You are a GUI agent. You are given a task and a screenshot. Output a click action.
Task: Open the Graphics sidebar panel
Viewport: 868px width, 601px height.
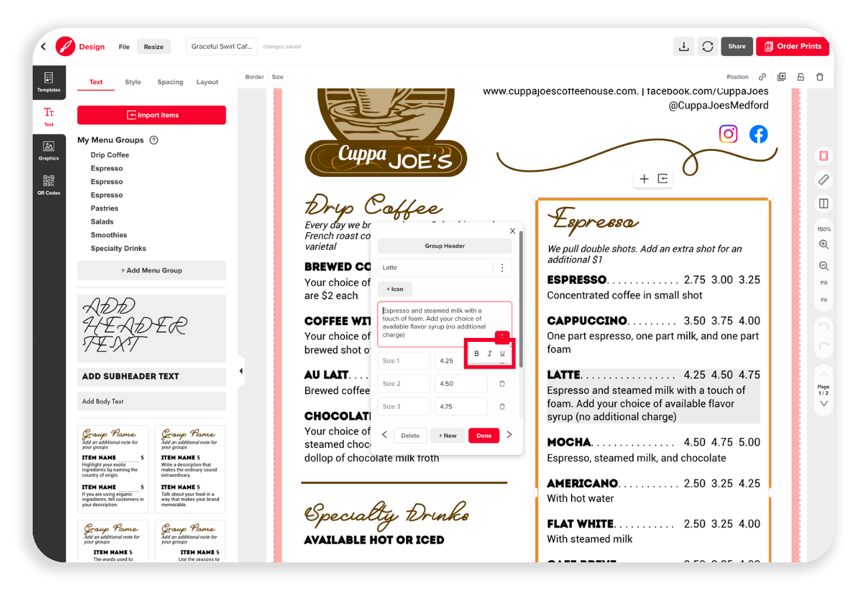(x=49, y=150)
